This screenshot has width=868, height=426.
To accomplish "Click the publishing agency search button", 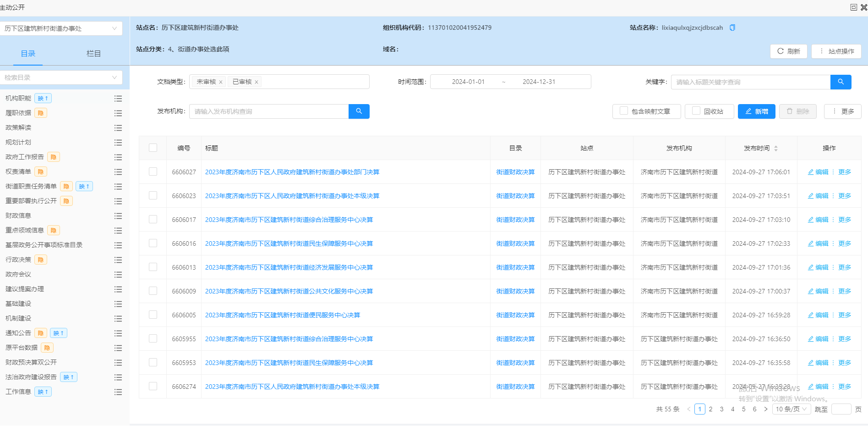I will pyautogui.click(x=359, y=111).
